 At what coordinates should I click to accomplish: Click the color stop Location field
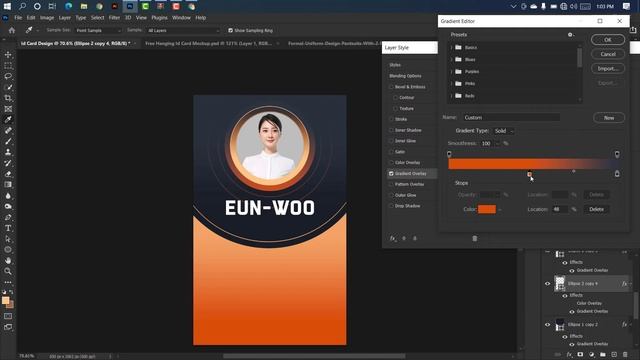[560, 209]
